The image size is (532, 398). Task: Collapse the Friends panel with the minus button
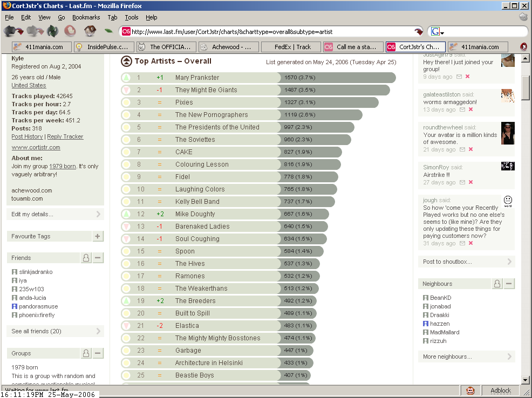[98, 258]
